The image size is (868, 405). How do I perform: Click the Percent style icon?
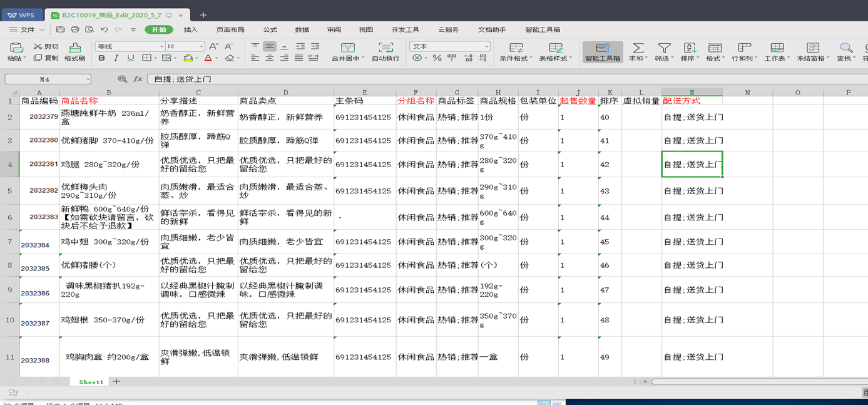[437, 58]
